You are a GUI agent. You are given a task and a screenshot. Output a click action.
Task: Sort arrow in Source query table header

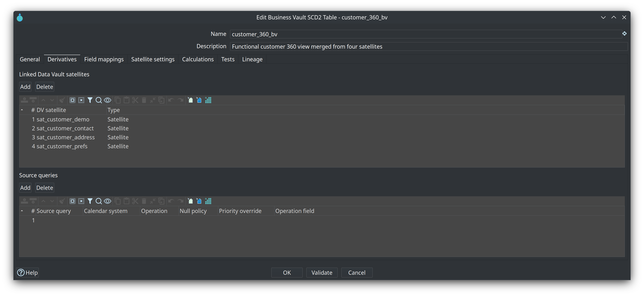tap(22, 211)
